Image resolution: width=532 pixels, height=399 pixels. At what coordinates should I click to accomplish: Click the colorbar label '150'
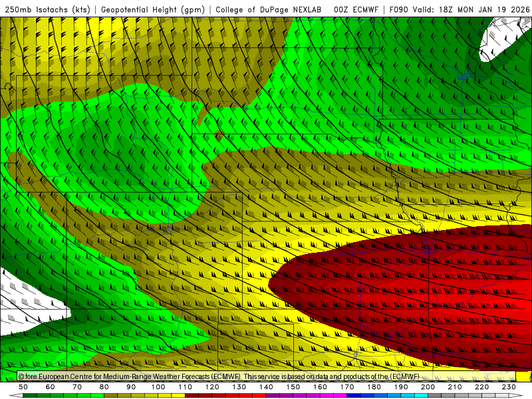(x=293, y=387)
